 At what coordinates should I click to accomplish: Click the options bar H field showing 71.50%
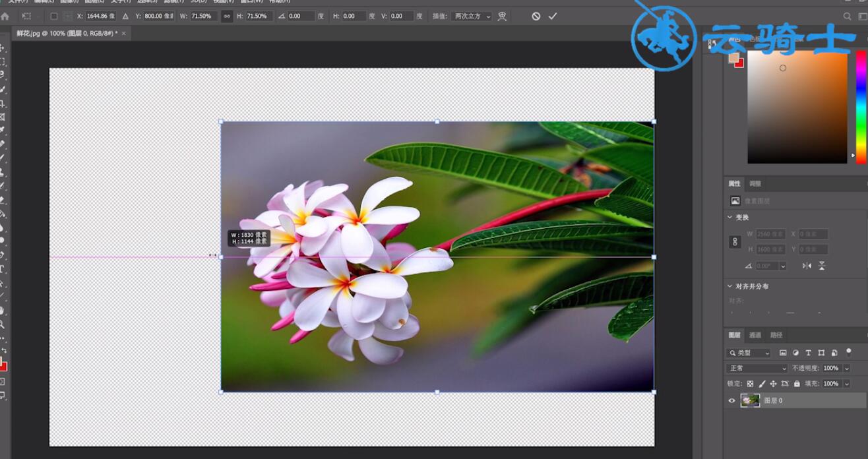(259, 16)
